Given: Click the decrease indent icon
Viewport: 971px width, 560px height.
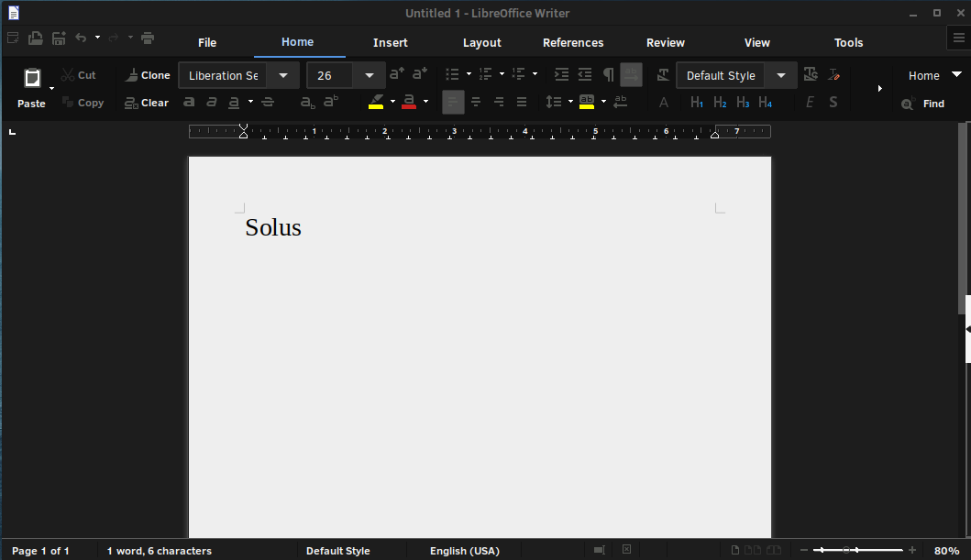Looking at the screenshot, I should 585,75.
